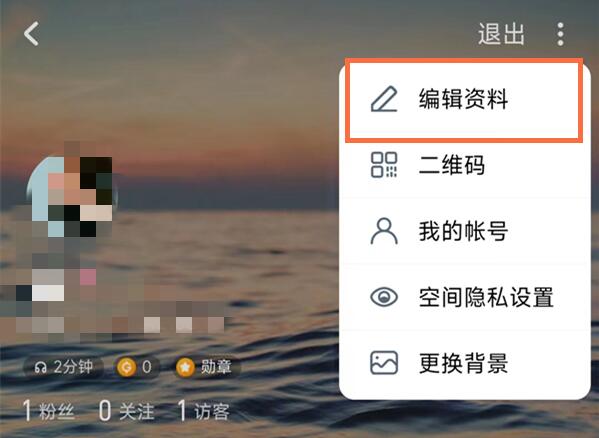Open 我的帐号 from menu
599x438 pixels.
point(465,231)
